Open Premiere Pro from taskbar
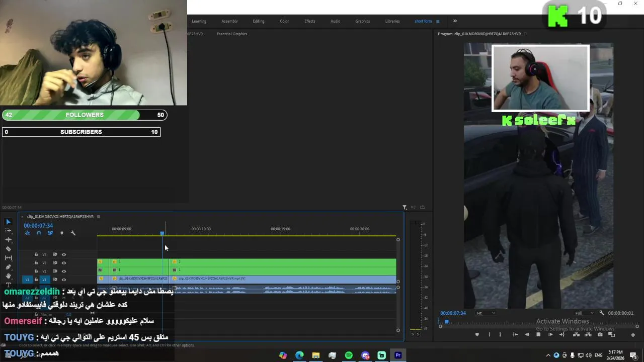 click(x=398, y=355)
